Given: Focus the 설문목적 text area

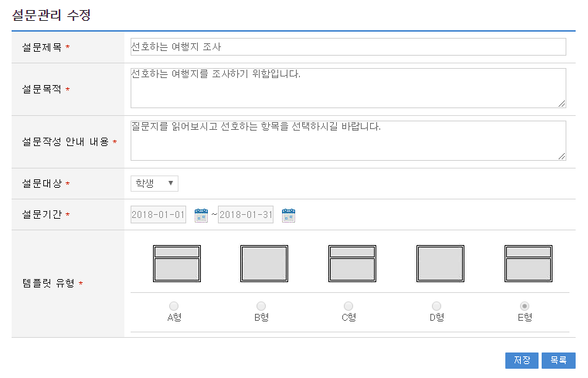Looking at the screenshot, I should pos(348,88).
